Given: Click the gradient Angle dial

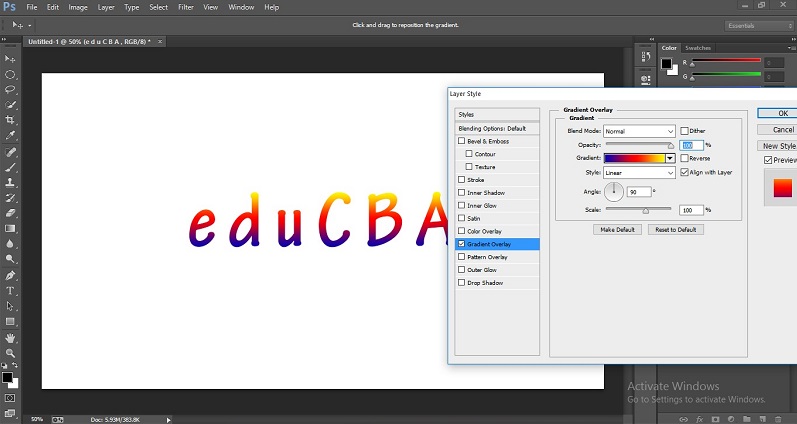Looking at the screenshot, I should (x=614, y=192).
